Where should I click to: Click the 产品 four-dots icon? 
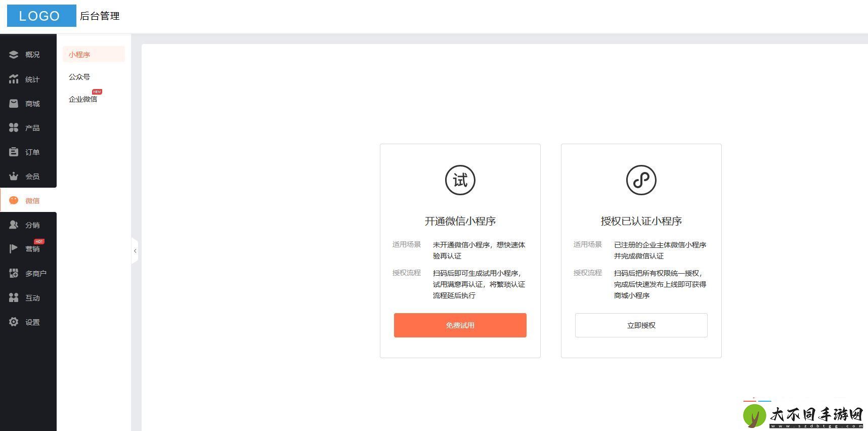pyautogui.click(x=14, y=127)
